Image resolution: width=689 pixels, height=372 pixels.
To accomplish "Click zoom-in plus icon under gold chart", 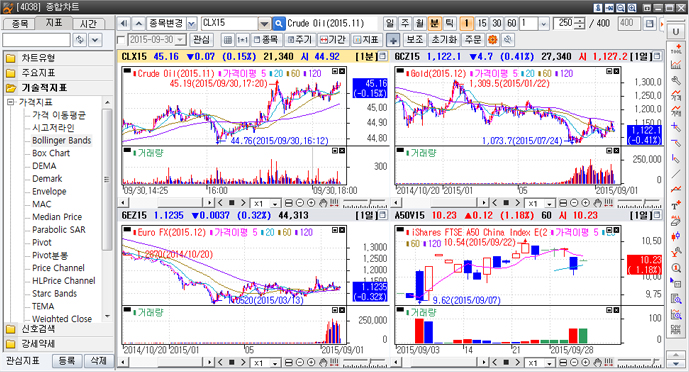I will [585, 203].
